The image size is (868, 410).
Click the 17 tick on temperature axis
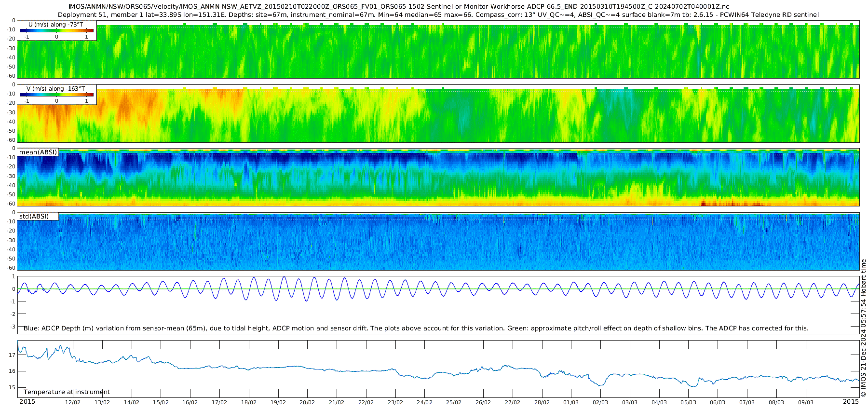point(12,355)
